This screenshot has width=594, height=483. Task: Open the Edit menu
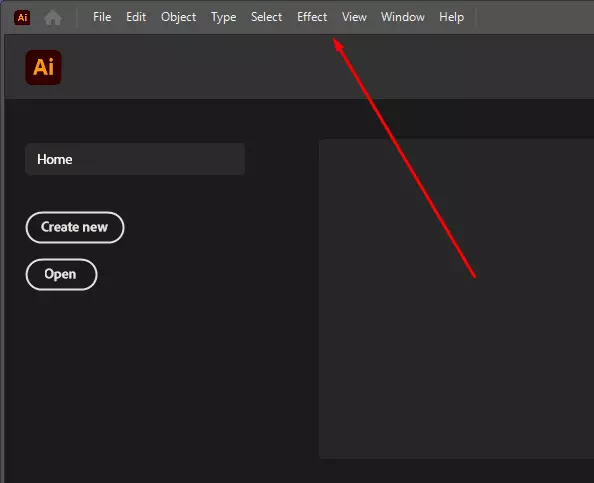136,17
